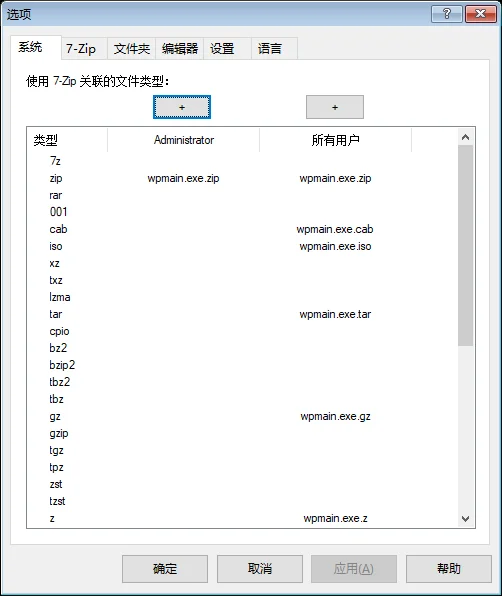Image resolution: width=502 pixels, height=596 pixels.
Task: Click wpmain.exe.zip in 所有用户 column
Action: click(336, 178)
